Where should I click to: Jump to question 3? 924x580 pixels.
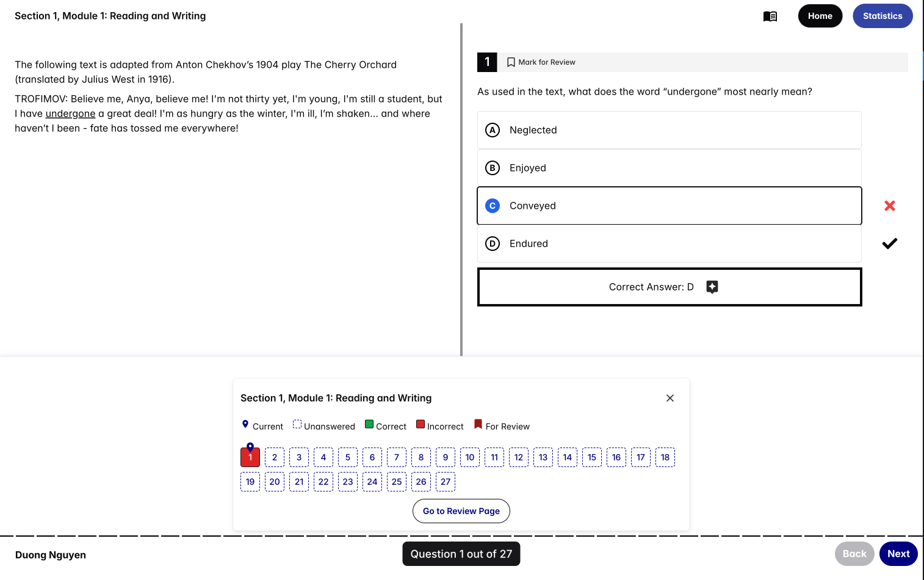[299, 457]
